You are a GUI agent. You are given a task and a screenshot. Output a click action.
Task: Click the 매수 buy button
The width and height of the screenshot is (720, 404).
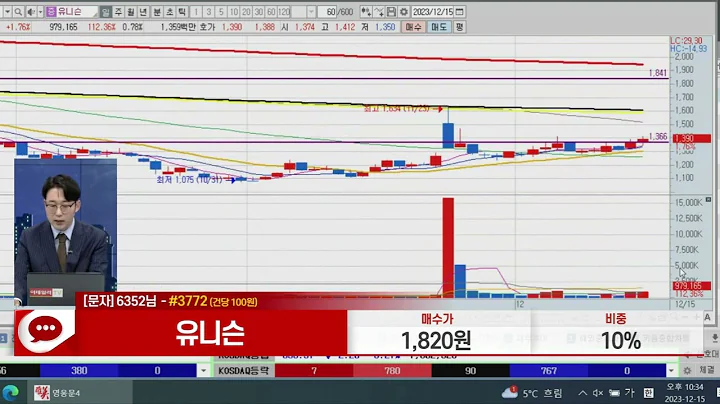point(413,27)
